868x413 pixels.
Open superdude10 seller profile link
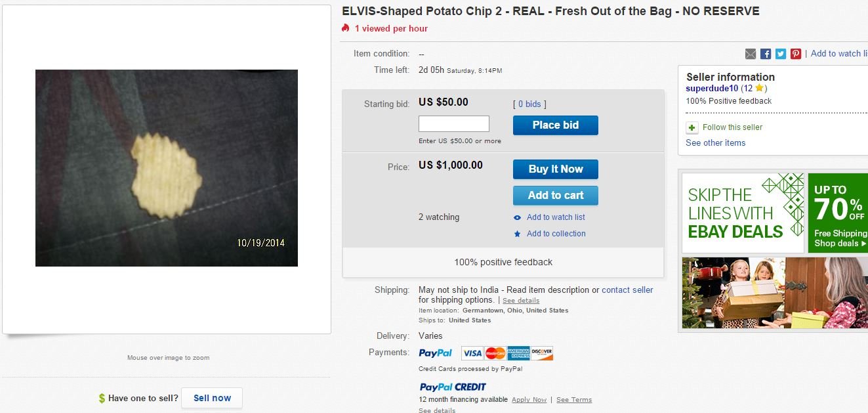click(x=712, y=88)
